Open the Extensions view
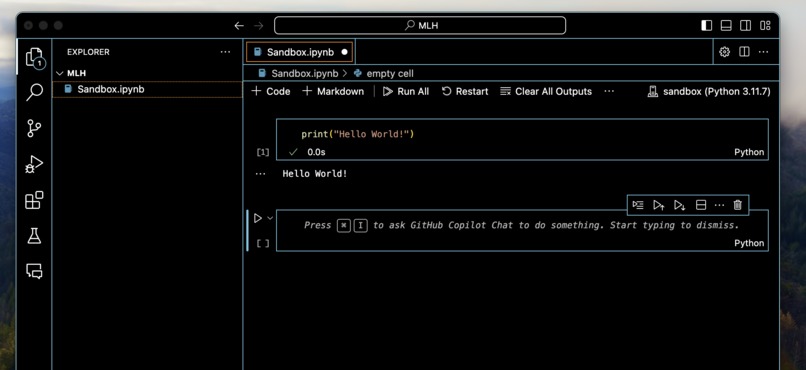The height and width of the screenshot is (370, 806). point(34,200)
